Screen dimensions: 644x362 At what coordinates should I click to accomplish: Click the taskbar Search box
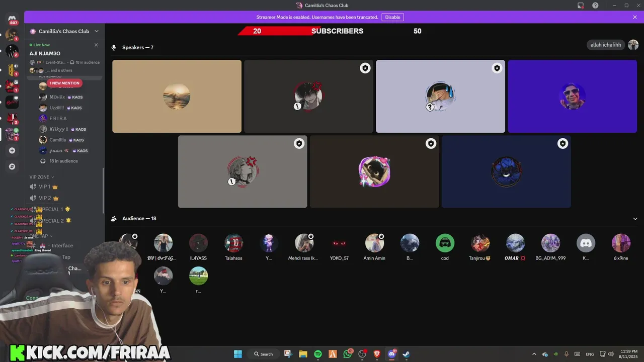pyautogui.click(x=263, y=354)
